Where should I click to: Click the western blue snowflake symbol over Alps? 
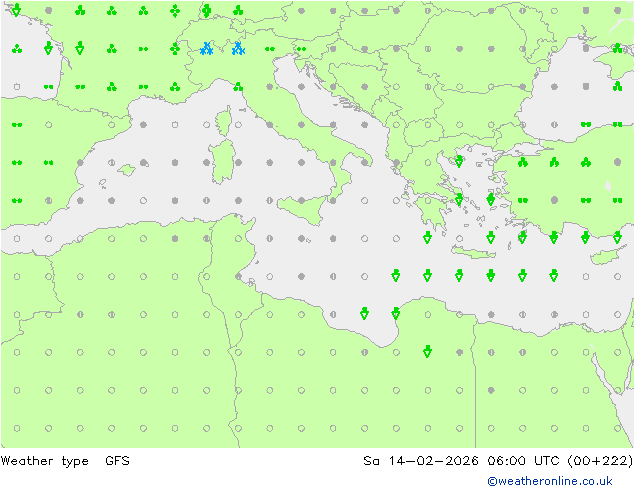(207, 49)
